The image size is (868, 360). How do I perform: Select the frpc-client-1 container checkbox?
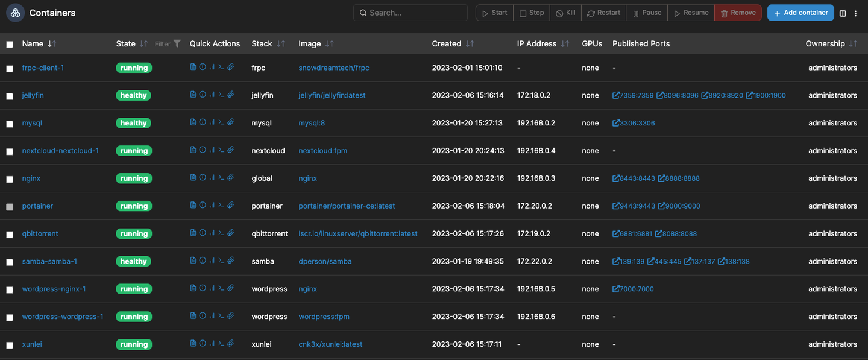[x=10, y=69]
